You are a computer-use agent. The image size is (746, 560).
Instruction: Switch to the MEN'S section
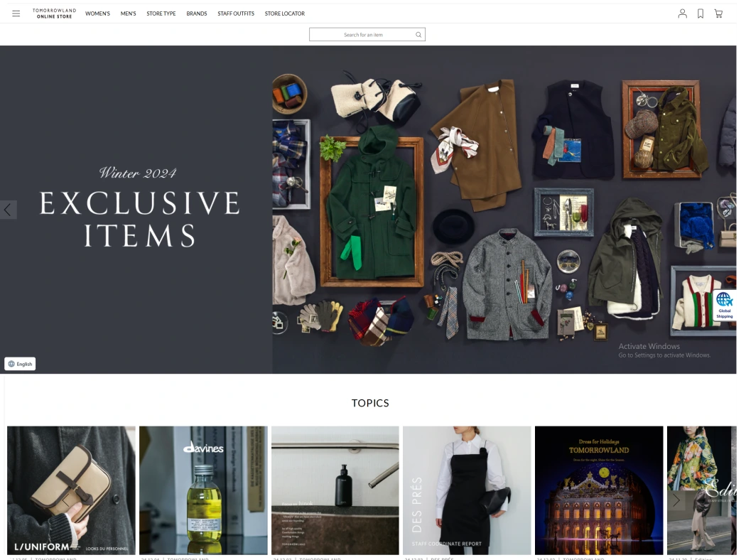pyautogui.click(x=128, y=14)
